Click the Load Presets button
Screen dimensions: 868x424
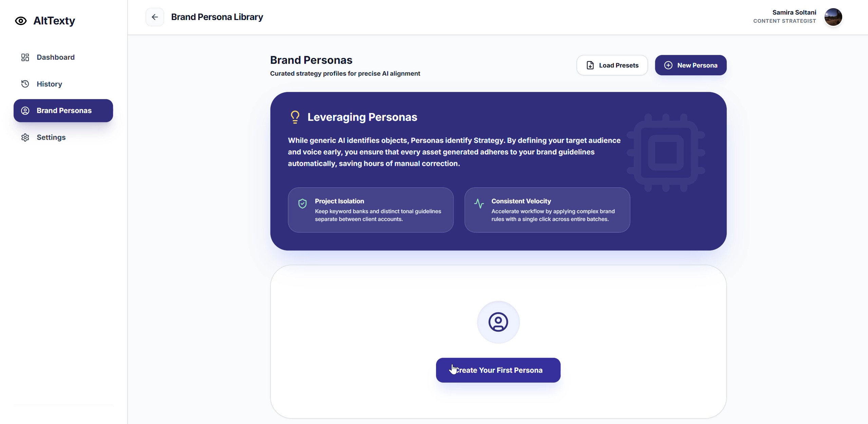click(612, 65)
